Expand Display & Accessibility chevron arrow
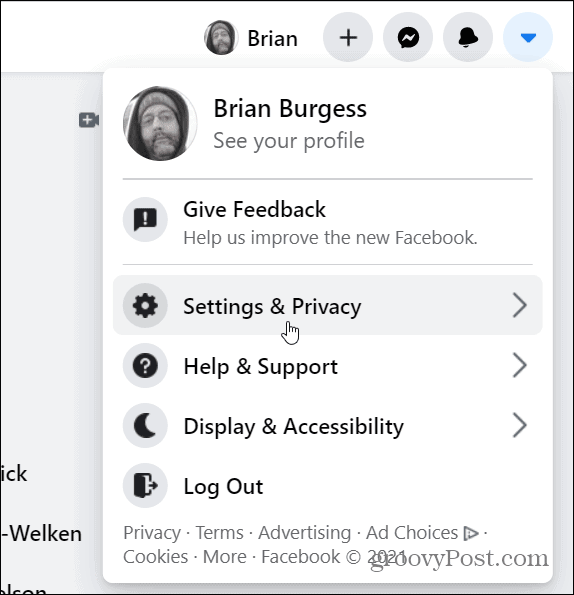 point(519,425)
